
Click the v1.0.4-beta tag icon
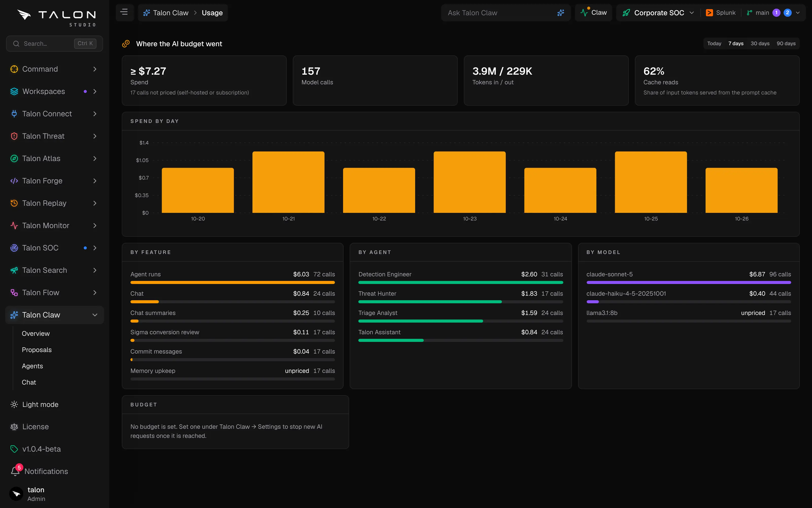click(x=14, y=449)
